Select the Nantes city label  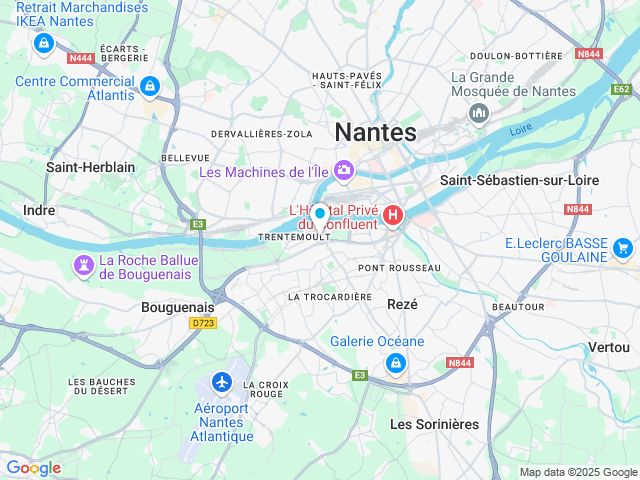(376, 132)
